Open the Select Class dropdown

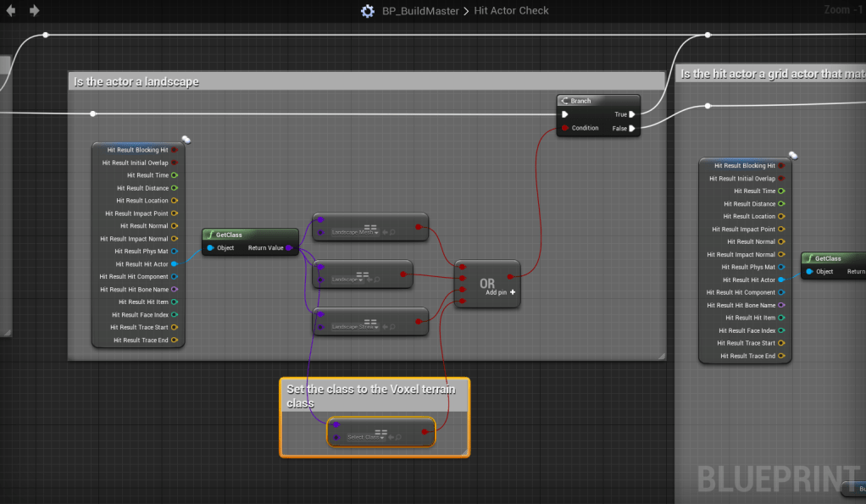coord(365,438)
